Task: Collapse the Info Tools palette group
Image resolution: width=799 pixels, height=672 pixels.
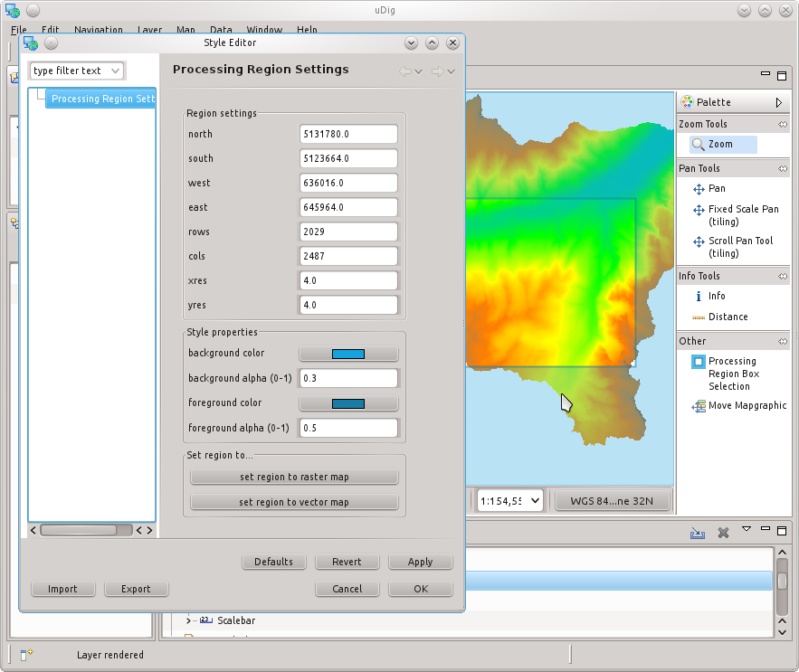Action: (783, 276)
